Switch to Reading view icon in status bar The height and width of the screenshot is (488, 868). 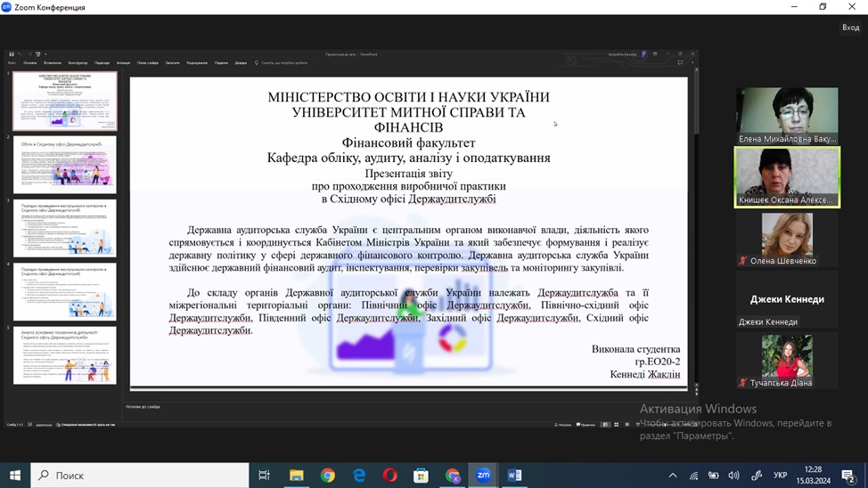coord(627,425)
